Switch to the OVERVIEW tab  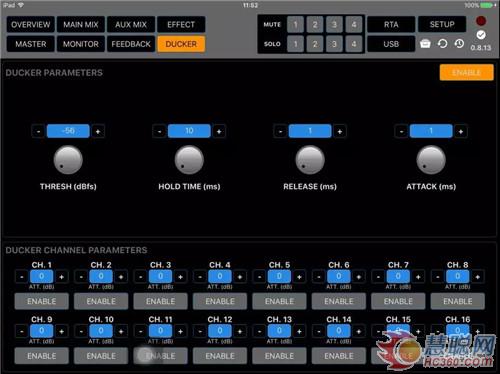(x=31, y=24)
